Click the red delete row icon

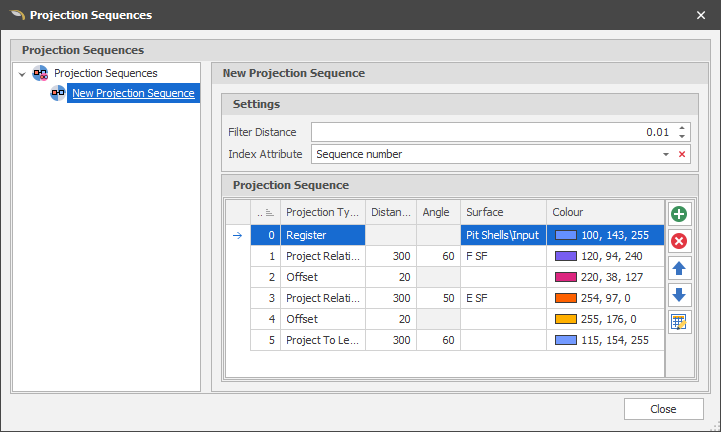[679, 241]
